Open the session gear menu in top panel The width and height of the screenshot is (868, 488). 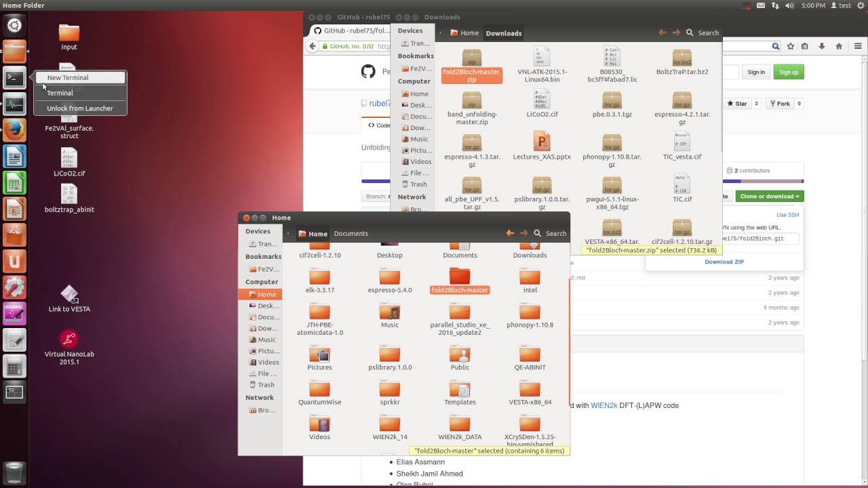pos(860,5)
